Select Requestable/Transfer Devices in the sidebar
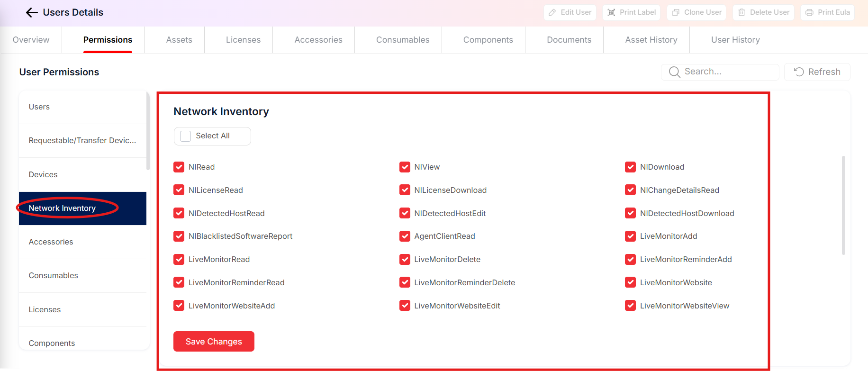This screenshot has width=868, height=371. [82, 141]
